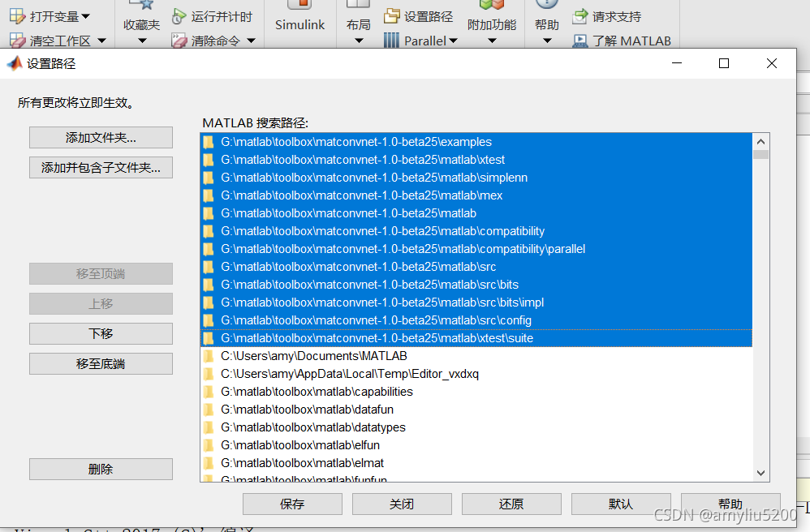Select path G:\matlab\toolbox\matlab\datatypes
This screenshot has width=810, height=532.
[x=476, y=427]
